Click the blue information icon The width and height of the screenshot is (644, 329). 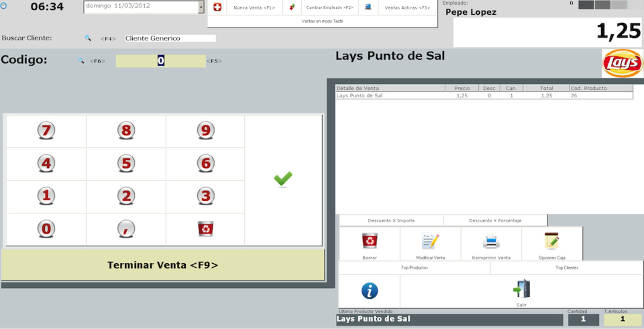pos(369,291)
